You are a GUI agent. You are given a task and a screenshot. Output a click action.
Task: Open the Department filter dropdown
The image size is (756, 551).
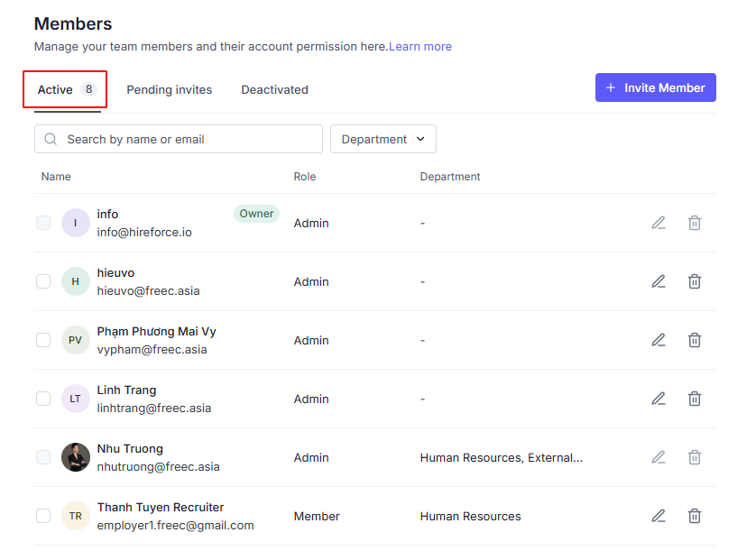(x=383, y=139)
